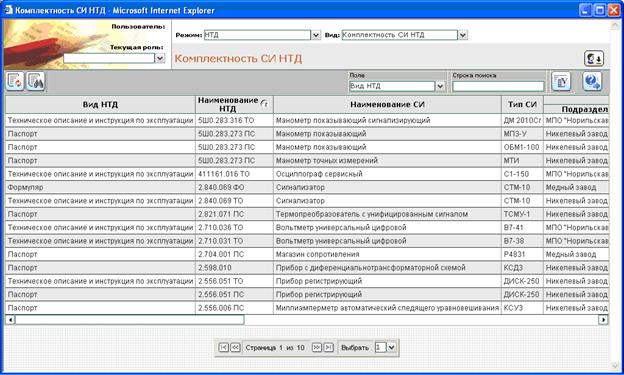The image size is (624, 375).
Task: Go to the next page of results
Action: 317,348
